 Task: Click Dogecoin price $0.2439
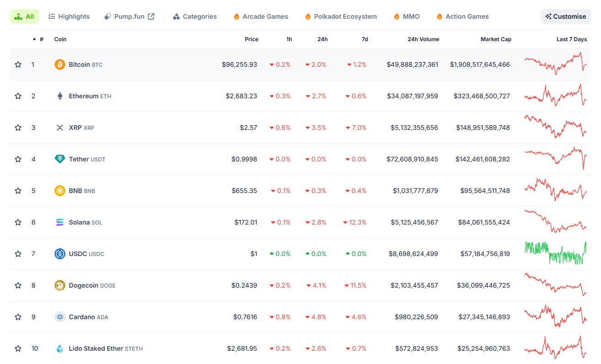[x=244, y=285]
